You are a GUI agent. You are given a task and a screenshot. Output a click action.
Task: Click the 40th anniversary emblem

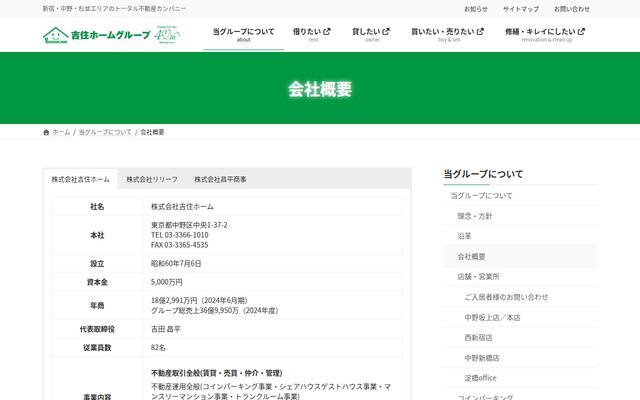click(x=167, y=35)
